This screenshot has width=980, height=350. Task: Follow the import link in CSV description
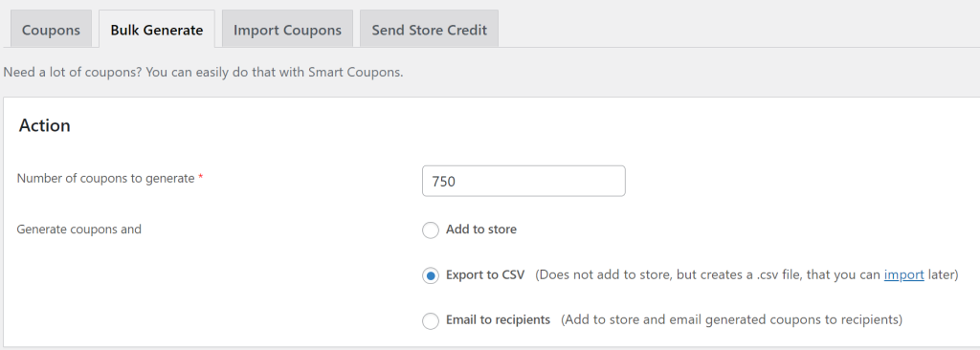903,275
